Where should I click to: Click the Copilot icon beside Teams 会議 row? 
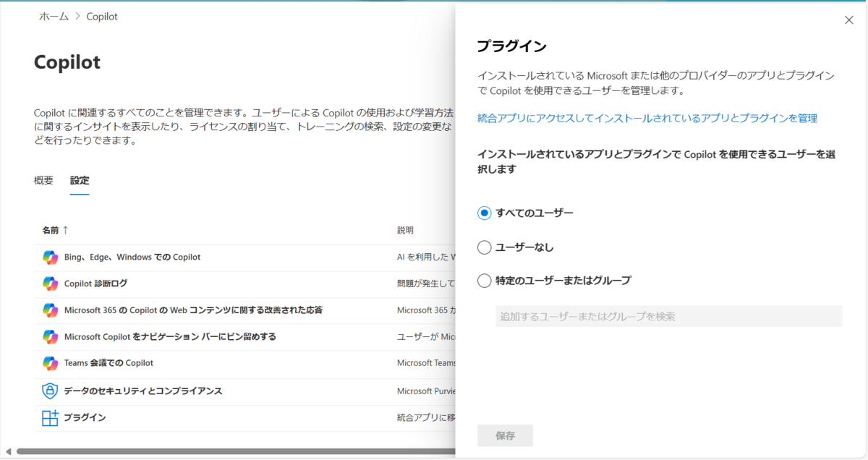pyautogui.click(x=50, y=363)
